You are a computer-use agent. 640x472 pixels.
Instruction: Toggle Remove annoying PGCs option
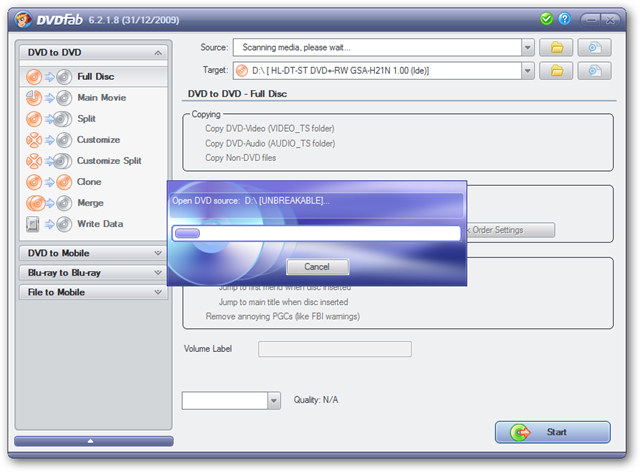282,317
